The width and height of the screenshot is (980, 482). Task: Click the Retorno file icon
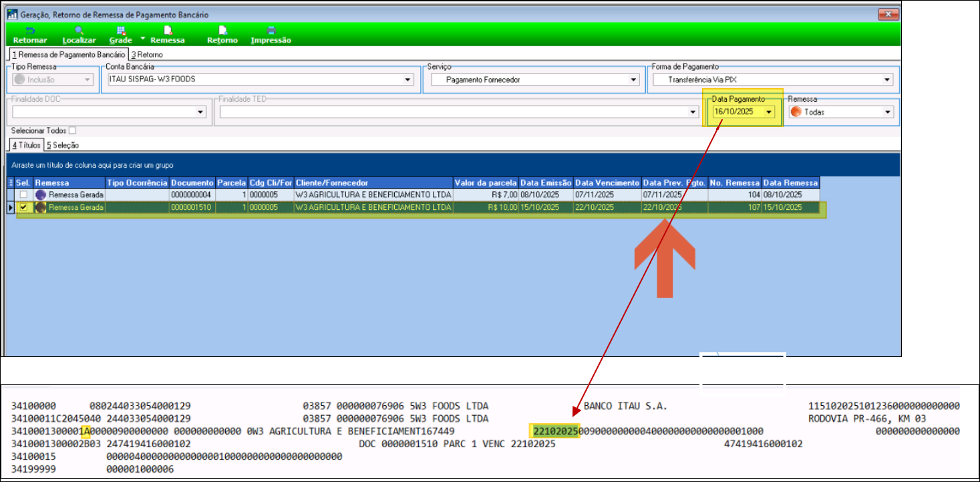(x=222, y=31)
